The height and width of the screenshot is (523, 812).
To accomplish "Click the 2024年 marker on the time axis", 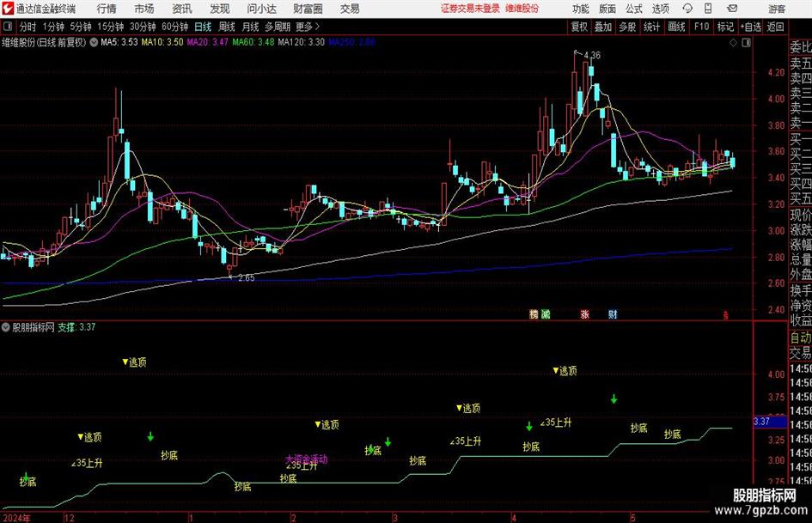I will point(16,518).
